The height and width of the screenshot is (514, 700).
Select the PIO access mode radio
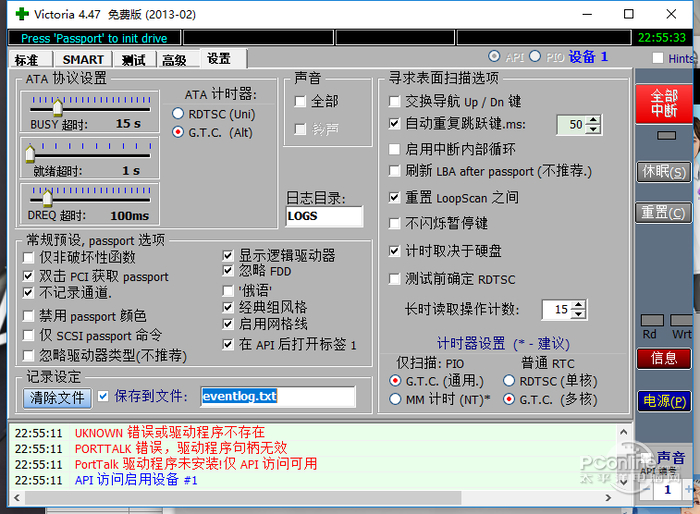point(535,57)
